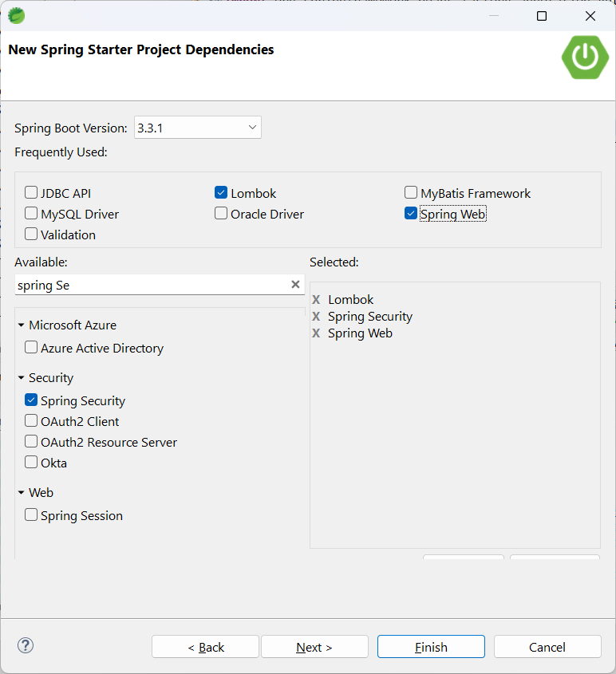The height and width of the screenshot is (674, 616).
Task: Open the help question mark icon
Action: tap(26, 645)
